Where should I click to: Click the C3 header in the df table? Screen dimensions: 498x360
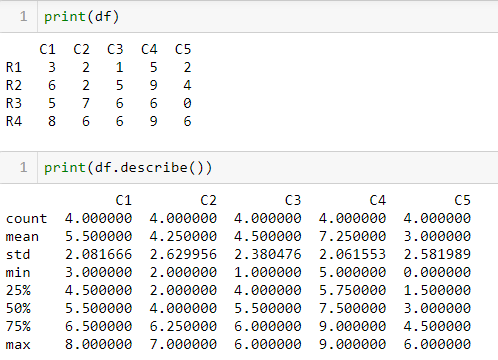115,50
